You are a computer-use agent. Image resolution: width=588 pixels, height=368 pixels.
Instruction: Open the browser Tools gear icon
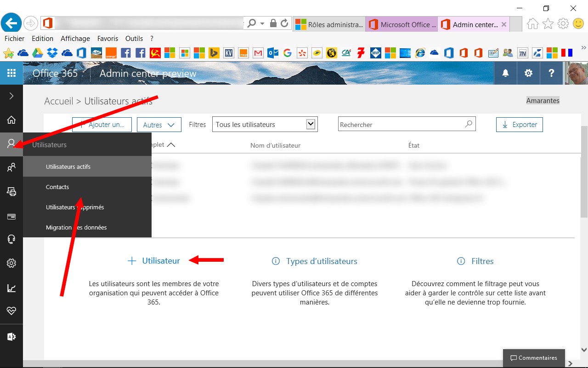tap(563, 23)
